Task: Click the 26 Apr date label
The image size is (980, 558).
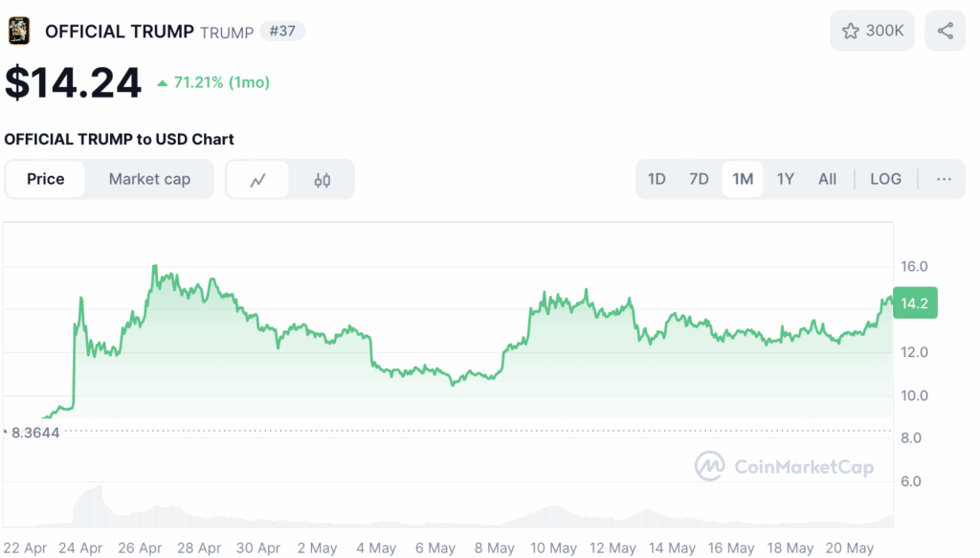Action: click(140, 548)
